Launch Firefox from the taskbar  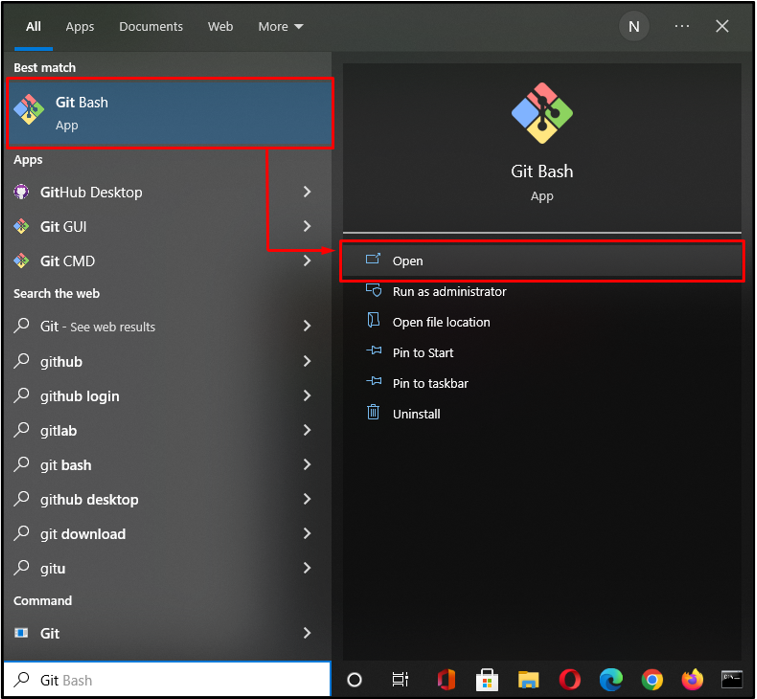point(692,679)
